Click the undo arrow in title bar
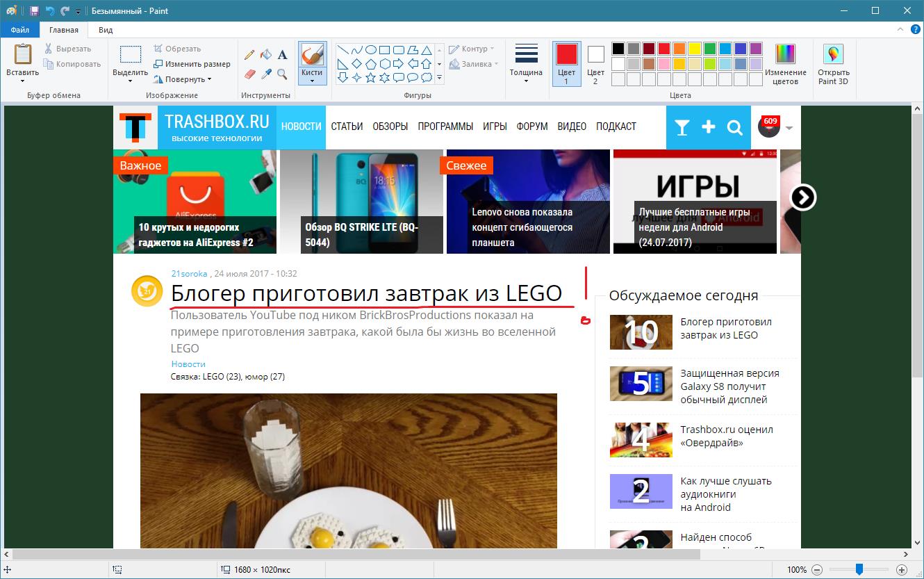 (50, 11)
